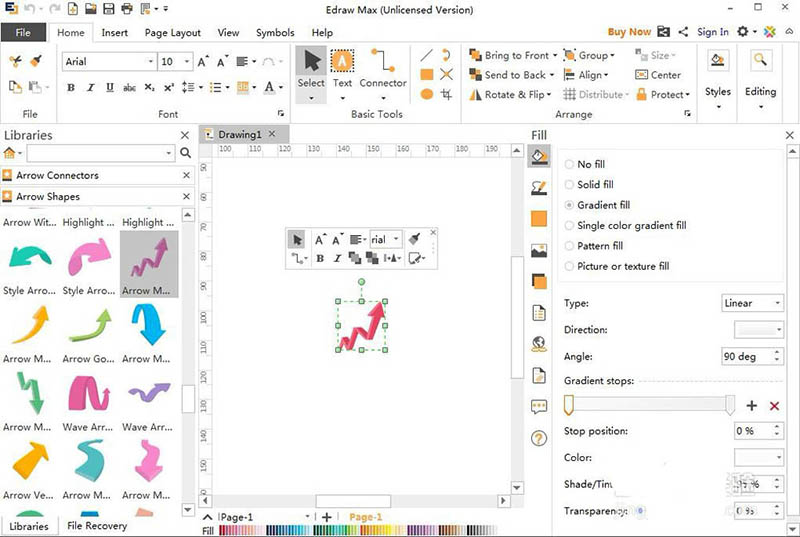Add a gradient stop with plus icon
The image size is (800, 537).
pyautogui.click(x=752, y=406)
